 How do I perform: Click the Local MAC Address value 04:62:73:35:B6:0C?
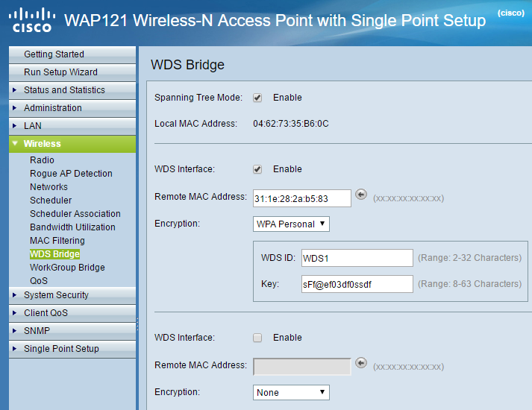click(x=291, y=124)
